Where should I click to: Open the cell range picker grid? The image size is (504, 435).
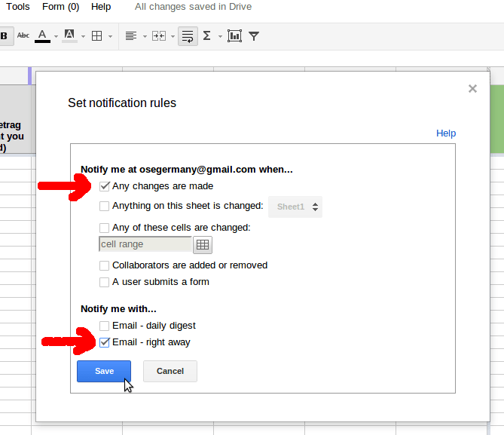coord(203,245)
